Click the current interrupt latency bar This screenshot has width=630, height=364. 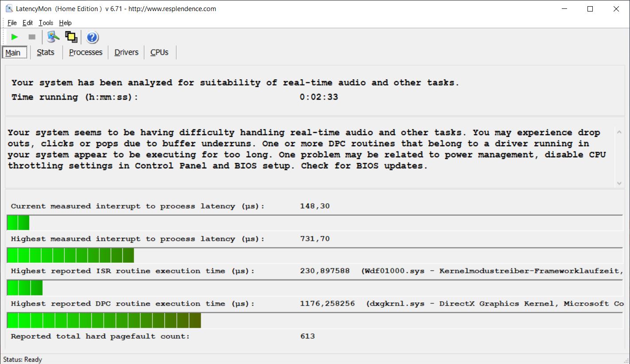point(315,223)
